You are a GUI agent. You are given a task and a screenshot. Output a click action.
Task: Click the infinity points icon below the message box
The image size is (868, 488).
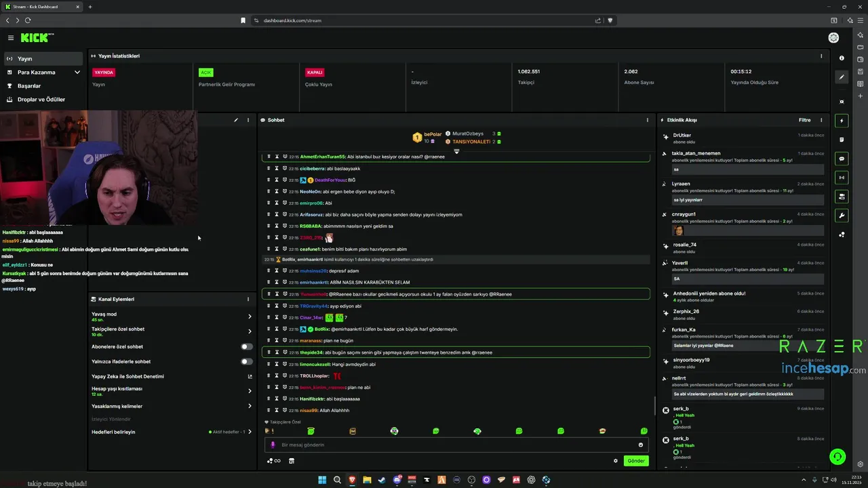[274, 461]
